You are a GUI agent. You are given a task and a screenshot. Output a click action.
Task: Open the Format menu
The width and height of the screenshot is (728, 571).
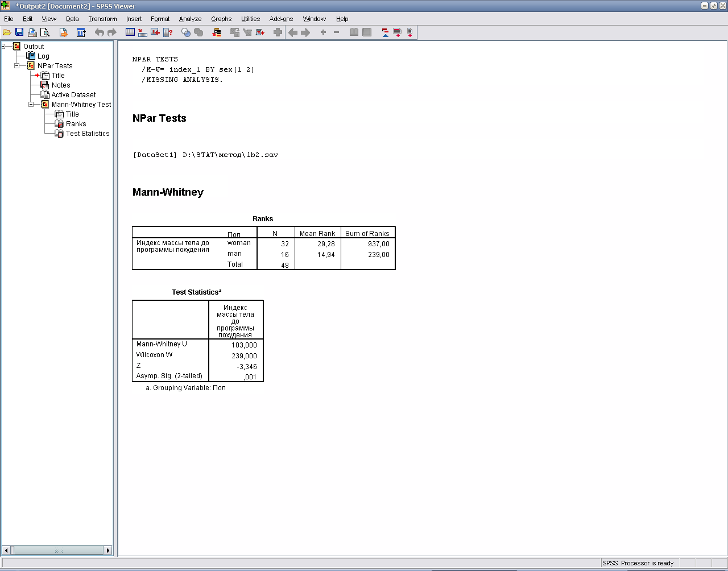pos(160,19)
